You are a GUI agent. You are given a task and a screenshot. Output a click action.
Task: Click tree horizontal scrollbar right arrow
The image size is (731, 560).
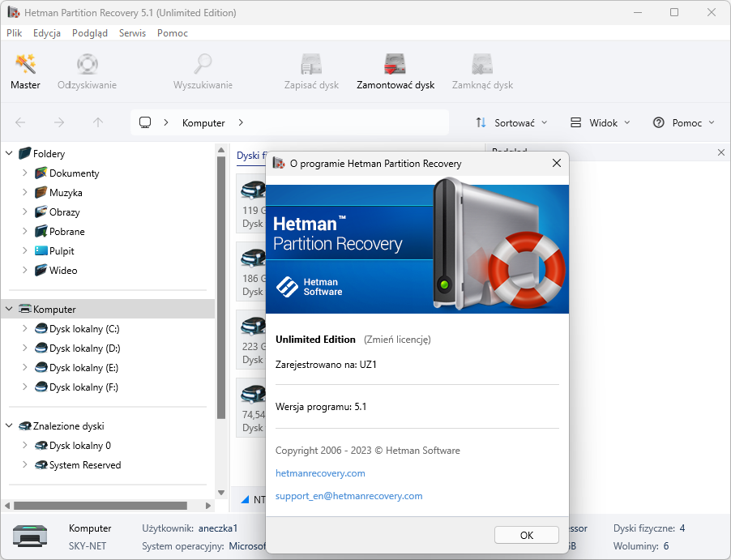208,506
